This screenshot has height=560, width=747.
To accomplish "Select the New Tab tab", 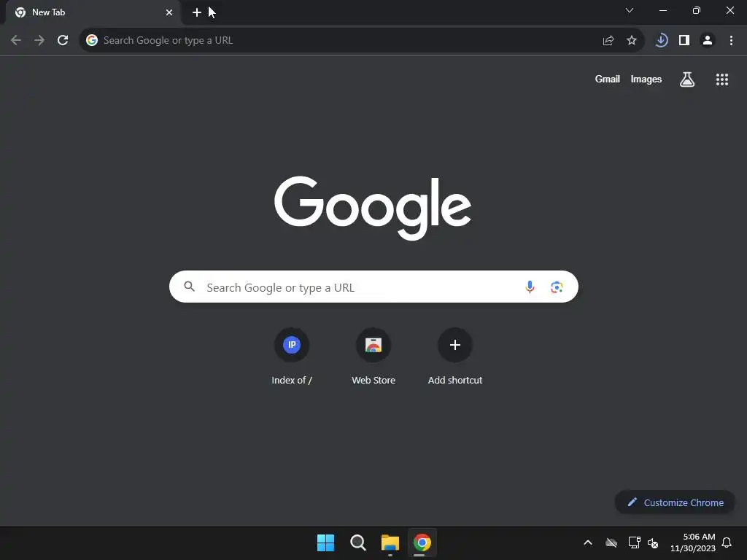I will (93, 12).
